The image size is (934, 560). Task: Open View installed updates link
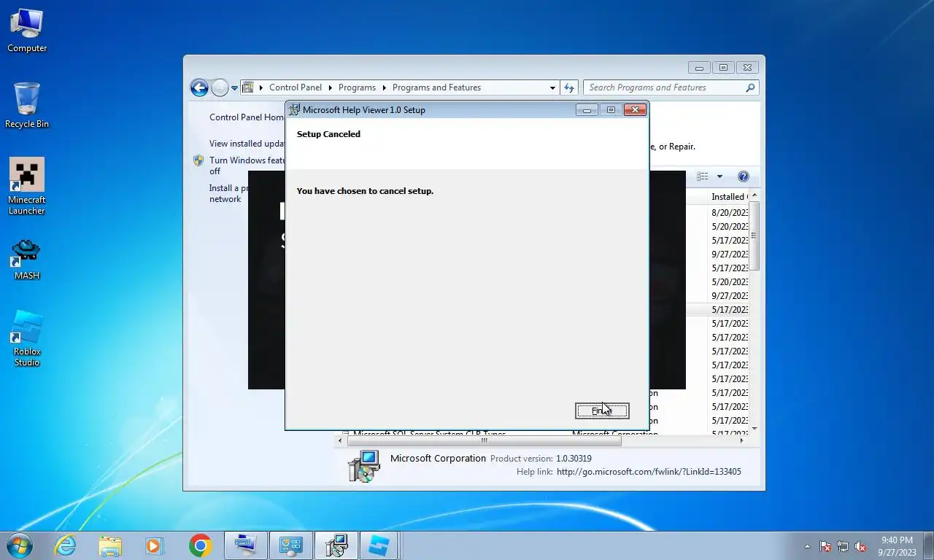pyautogui.click(x=247, y=144)
